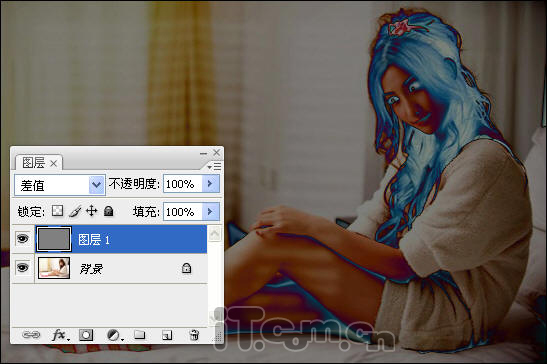The image size is (547, 364).
Task: Expand the 不透明度 opacity slider arrow
Action: (x=211, y=184)
